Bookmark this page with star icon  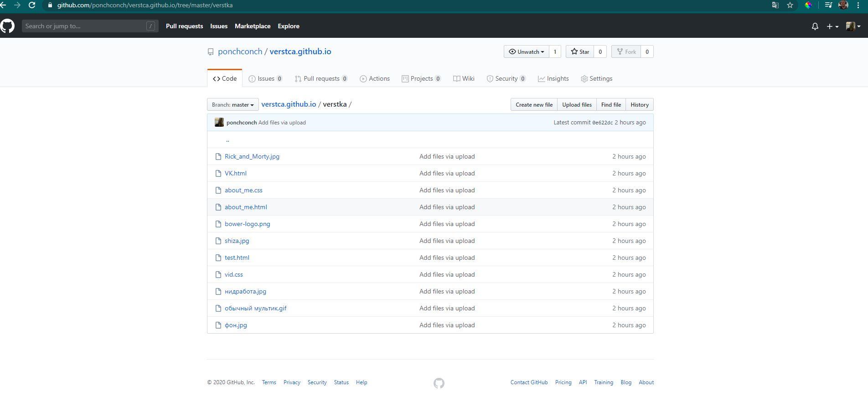click(790, 5)
